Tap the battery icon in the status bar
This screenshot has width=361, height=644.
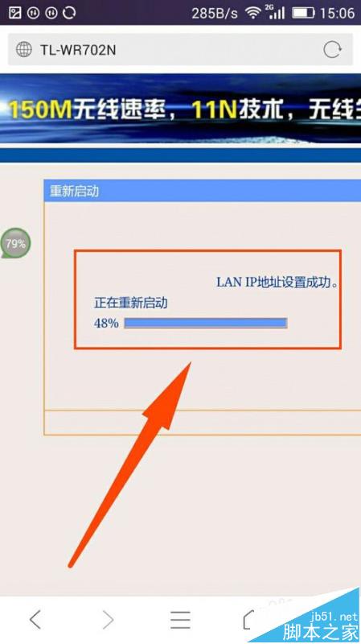pos(303,13)
